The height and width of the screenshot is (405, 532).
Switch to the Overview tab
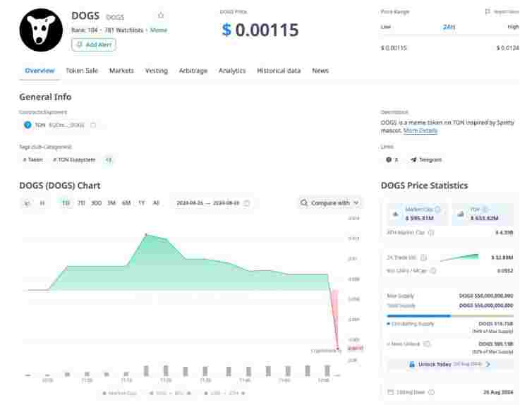pyautogui.click(x=40, y=71)
